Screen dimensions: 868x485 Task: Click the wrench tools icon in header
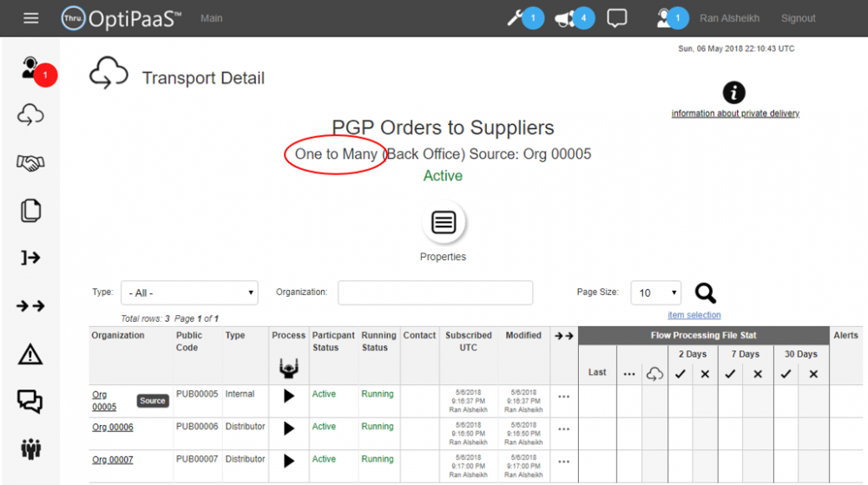point(518,18)
